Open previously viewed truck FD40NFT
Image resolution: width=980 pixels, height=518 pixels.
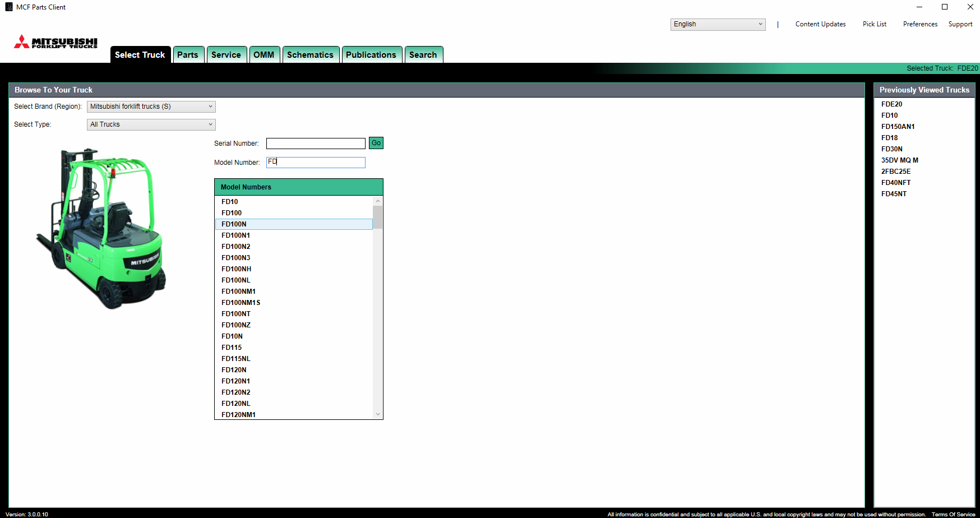tap(895, 183)
